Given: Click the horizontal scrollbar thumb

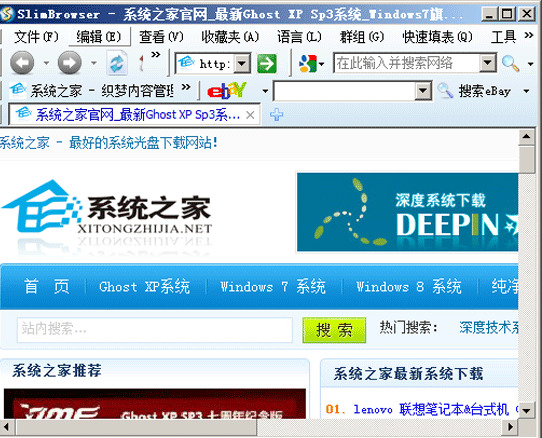Looking at the screenshot, I should [x=136, y=428].
